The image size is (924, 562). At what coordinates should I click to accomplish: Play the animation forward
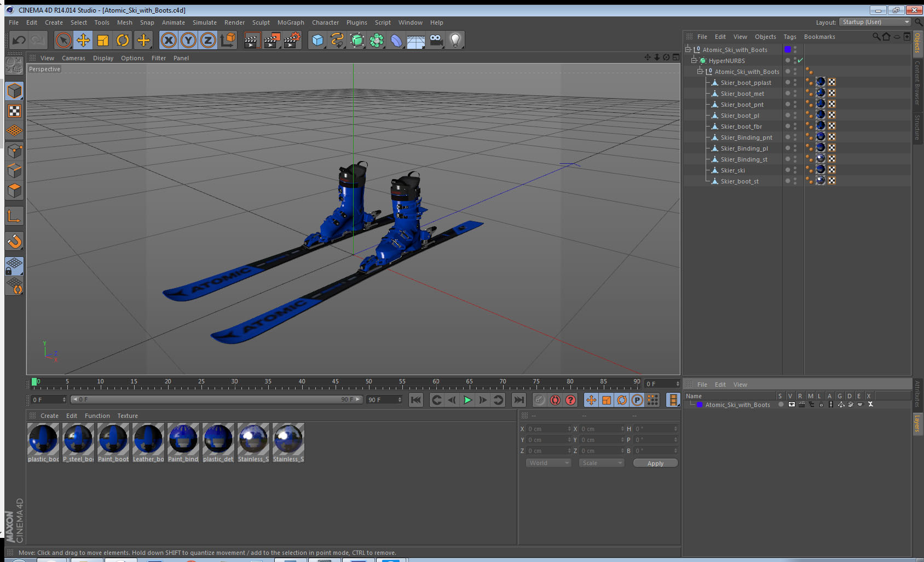(467, 400)
